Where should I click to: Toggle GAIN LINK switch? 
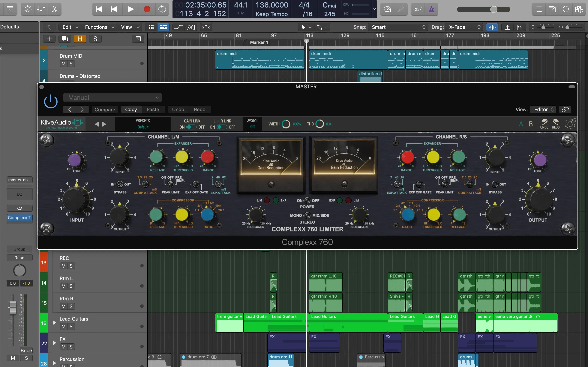(x=191, y=127)
